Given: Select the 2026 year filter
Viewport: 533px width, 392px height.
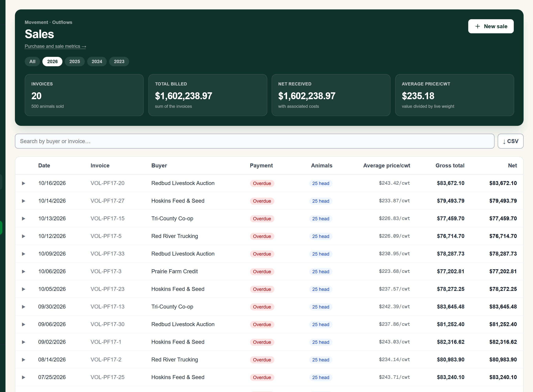Looking at the screenshot, I should [x=52, y=62].
